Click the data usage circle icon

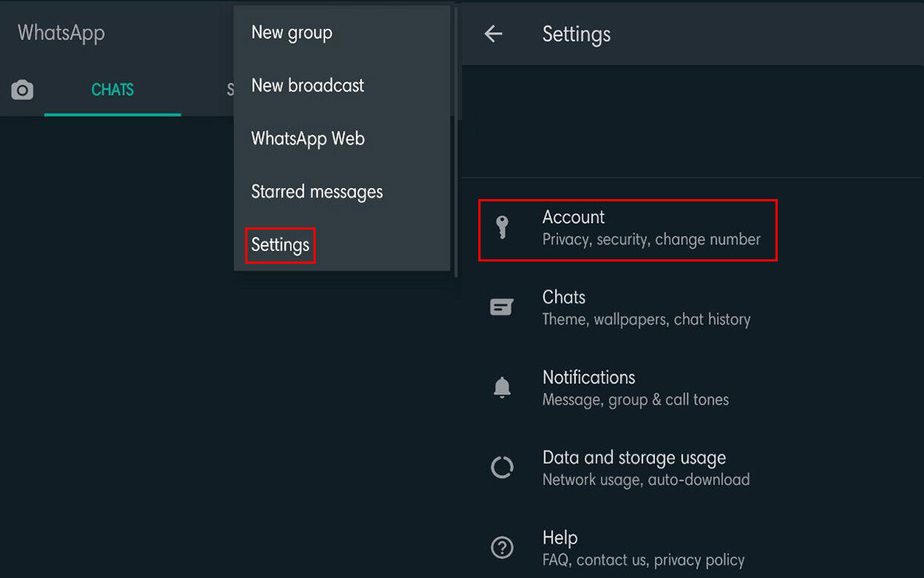click(x=502, y=468)
